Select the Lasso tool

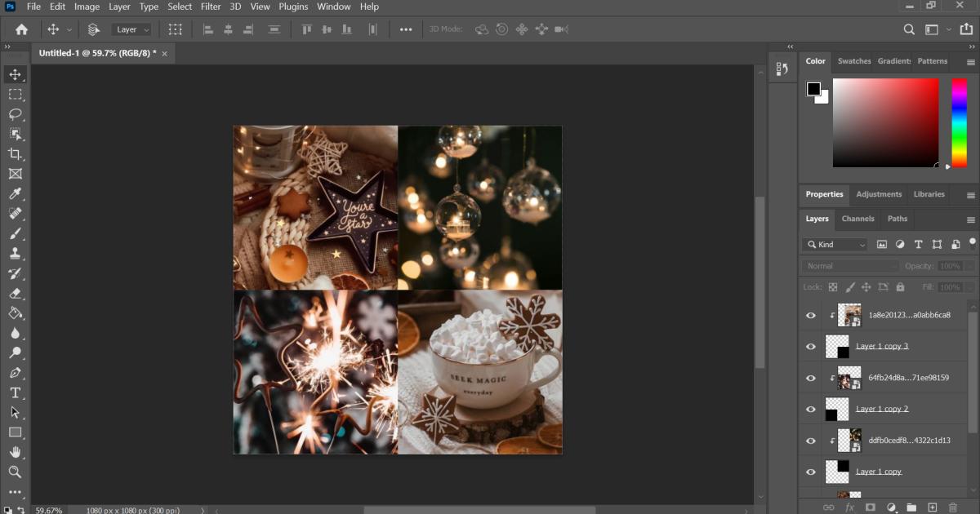(15, 114)
